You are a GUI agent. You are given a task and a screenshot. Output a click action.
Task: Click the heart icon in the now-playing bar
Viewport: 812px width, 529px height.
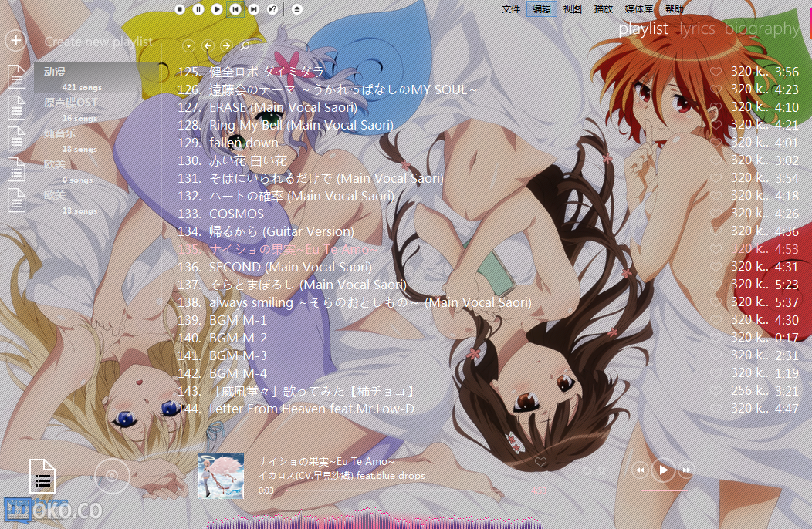click(x=540, y=462)
